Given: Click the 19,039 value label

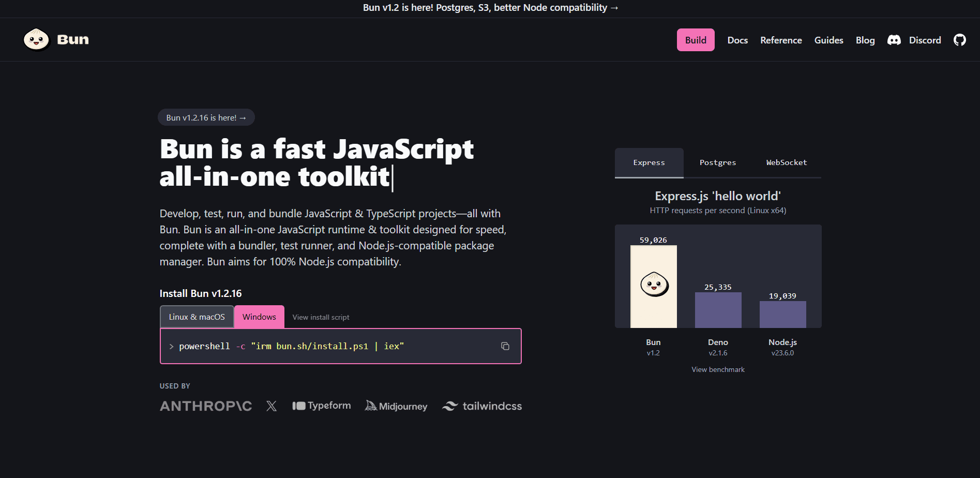Looking at the screenshot, I should tap(782, 296).
